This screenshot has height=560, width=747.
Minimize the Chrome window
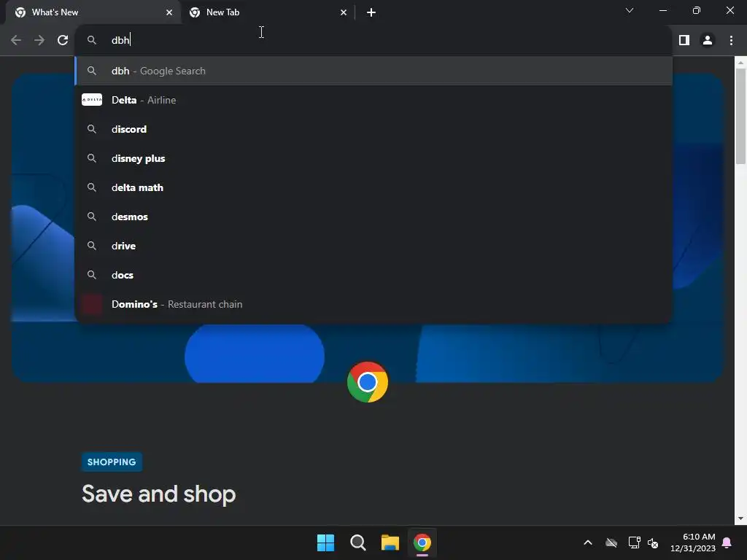662,10
